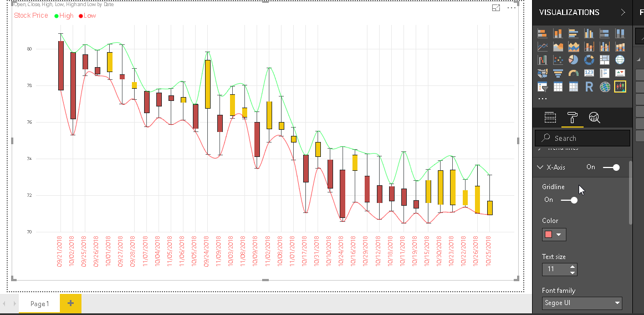Screen dimensions: 644x315
Task: Collapse the Visualizations pane with chevron
Action: (623, 12)
